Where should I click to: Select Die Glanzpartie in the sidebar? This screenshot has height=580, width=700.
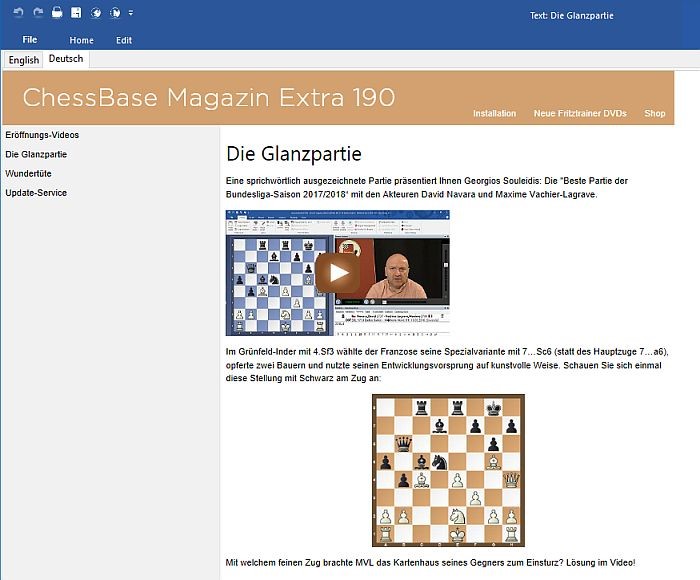click(36, 154)
